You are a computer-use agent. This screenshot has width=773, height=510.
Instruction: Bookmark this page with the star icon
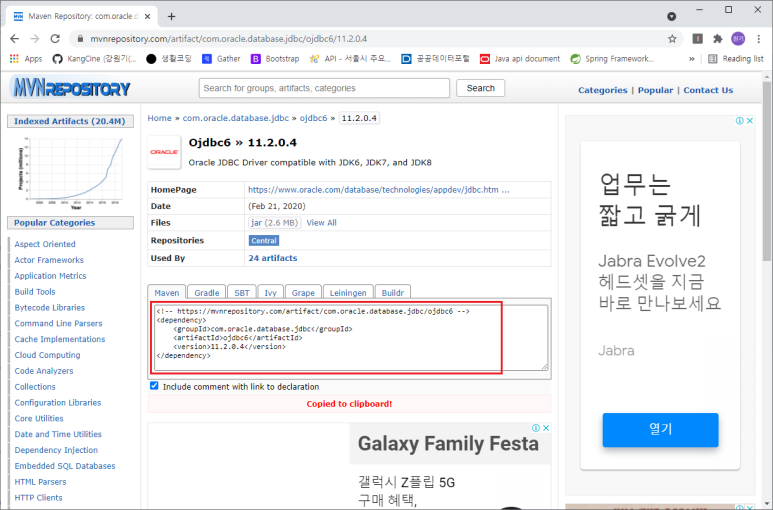tap(672, 38)
